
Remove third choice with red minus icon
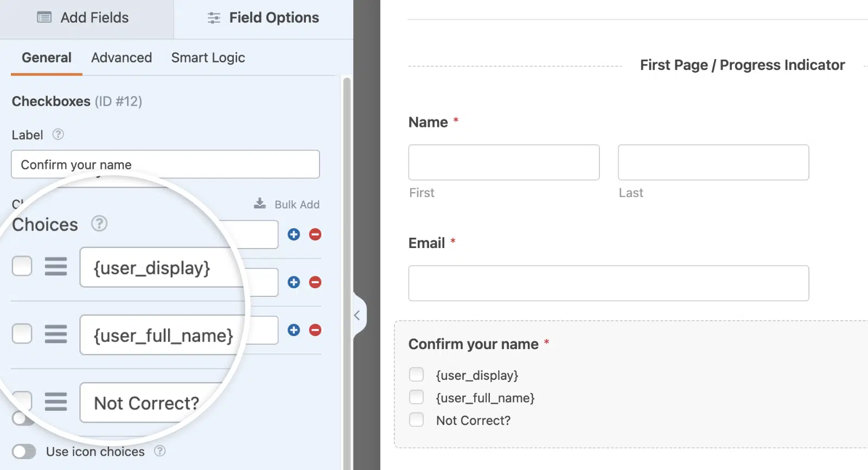point(315,330)
